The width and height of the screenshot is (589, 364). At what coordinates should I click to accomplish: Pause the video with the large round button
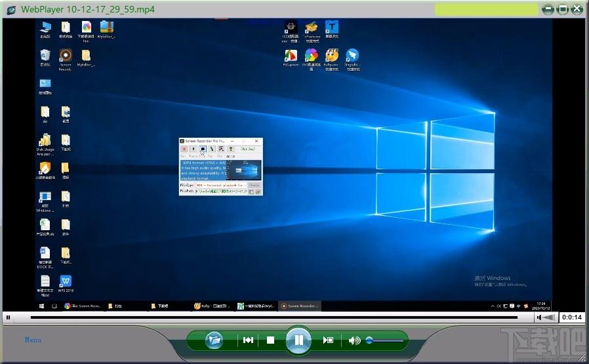298,340
